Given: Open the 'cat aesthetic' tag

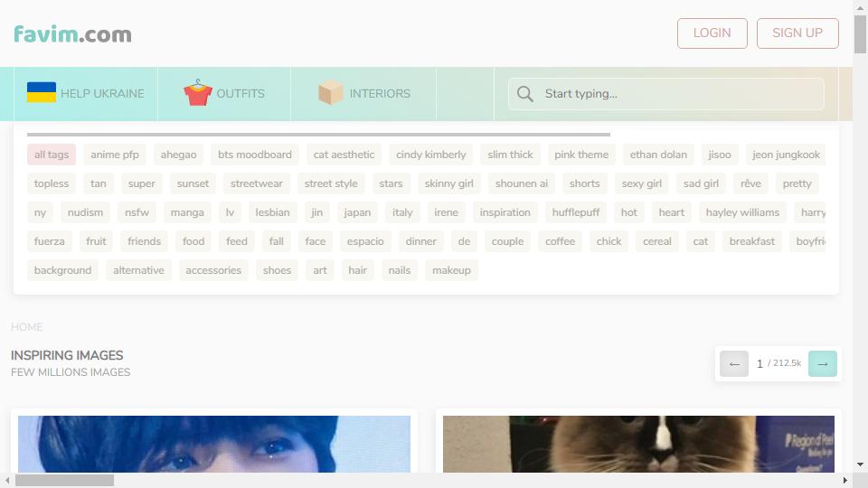Looking at the screenshot, I should click(344, 155).
